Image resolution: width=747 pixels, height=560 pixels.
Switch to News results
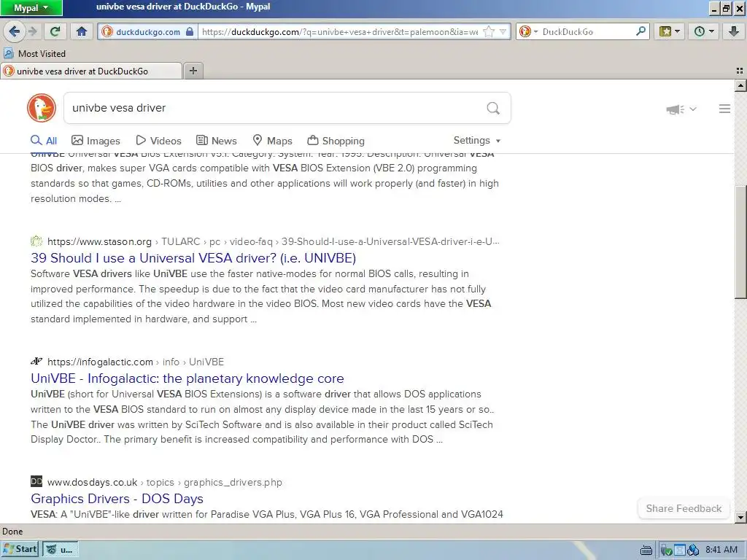[x=217, y=141]
